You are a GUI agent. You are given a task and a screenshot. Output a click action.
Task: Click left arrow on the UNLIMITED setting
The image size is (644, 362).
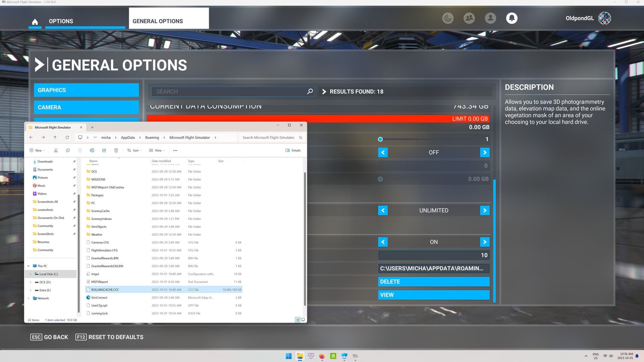coord(383,210)
